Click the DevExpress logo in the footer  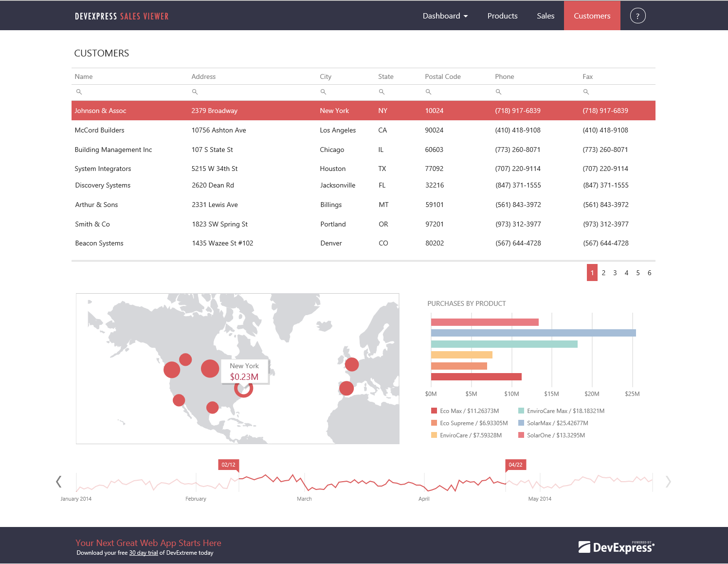pyautogui.click(x=616, y=546)
